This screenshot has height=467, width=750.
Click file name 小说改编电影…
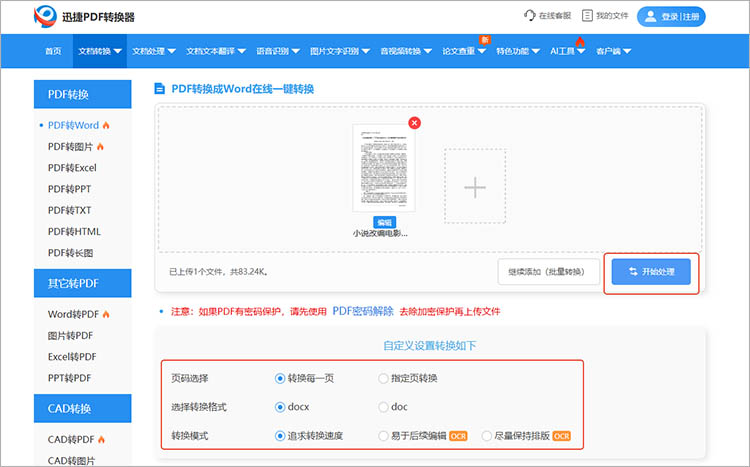pos(380,234)
